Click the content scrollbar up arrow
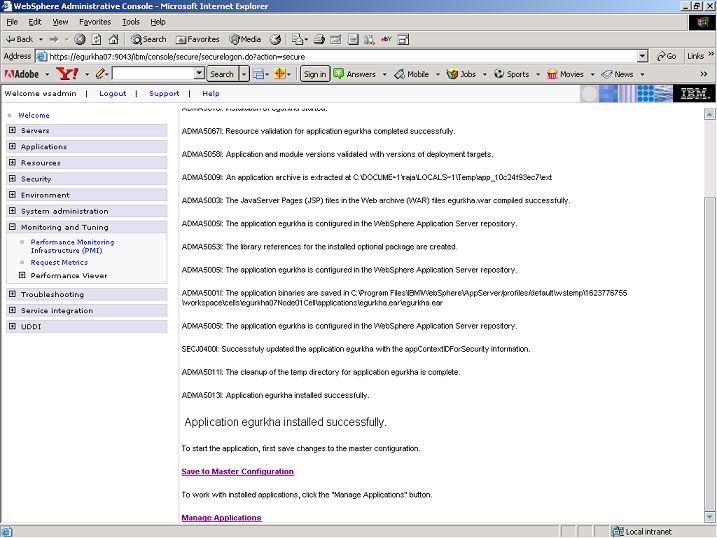 (709, 114)
